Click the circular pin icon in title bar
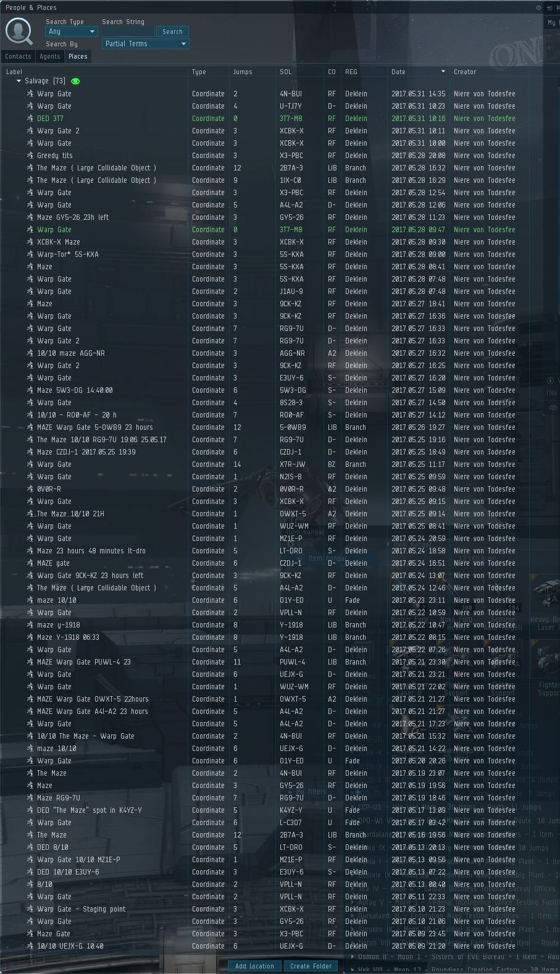The height and width of the screenshot is (974, 560). [538, 8]
